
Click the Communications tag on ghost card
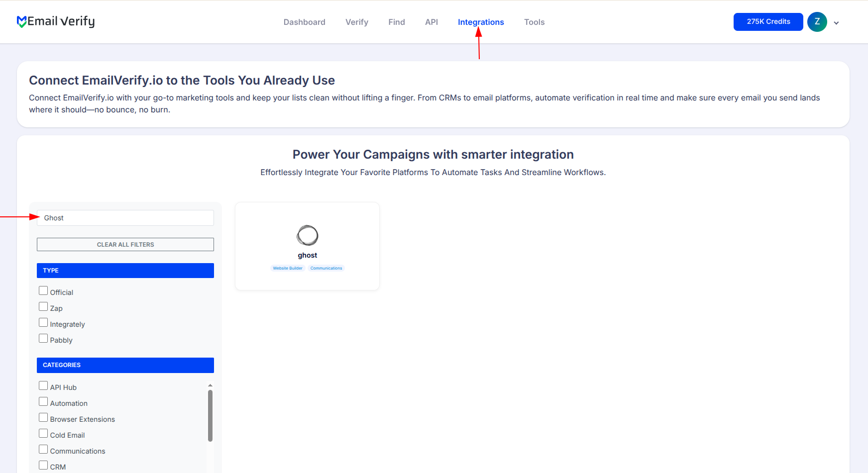click(326, 268)
